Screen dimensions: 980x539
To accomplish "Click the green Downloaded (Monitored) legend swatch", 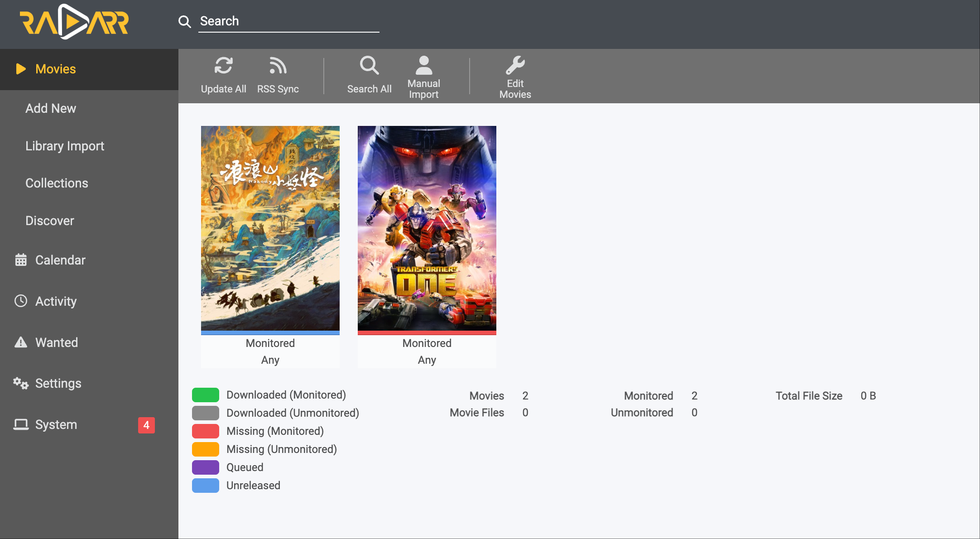I will click(206, 395).
